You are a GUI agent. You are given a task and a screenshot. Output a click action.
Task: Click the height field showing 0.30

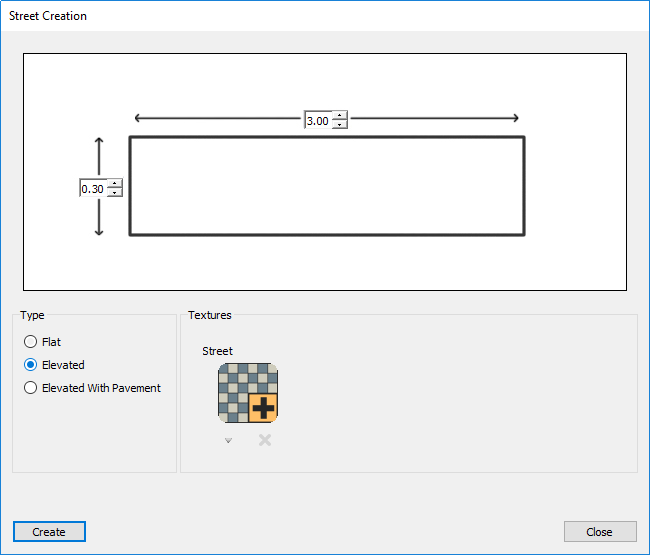click(93, 188)
